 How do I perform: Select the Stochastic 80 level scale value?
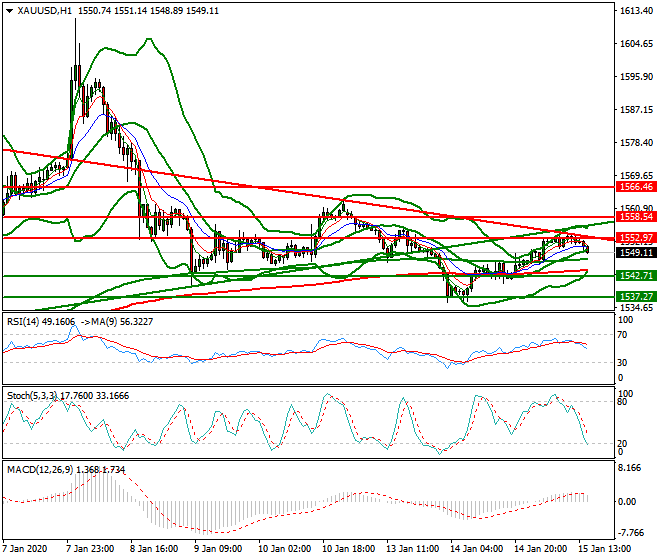pos(623,402)
